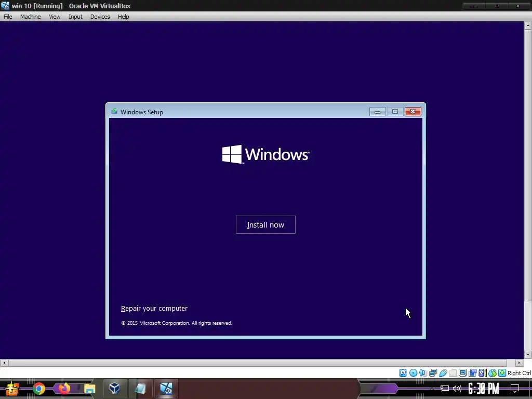Click Repair your computer link
Screen dimensions: 532x399
154,309
